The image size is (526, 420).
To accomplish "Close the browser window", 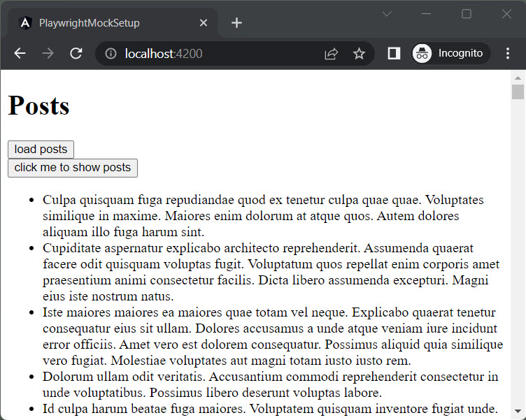I will pyautogui.click(x=506, y=14).
